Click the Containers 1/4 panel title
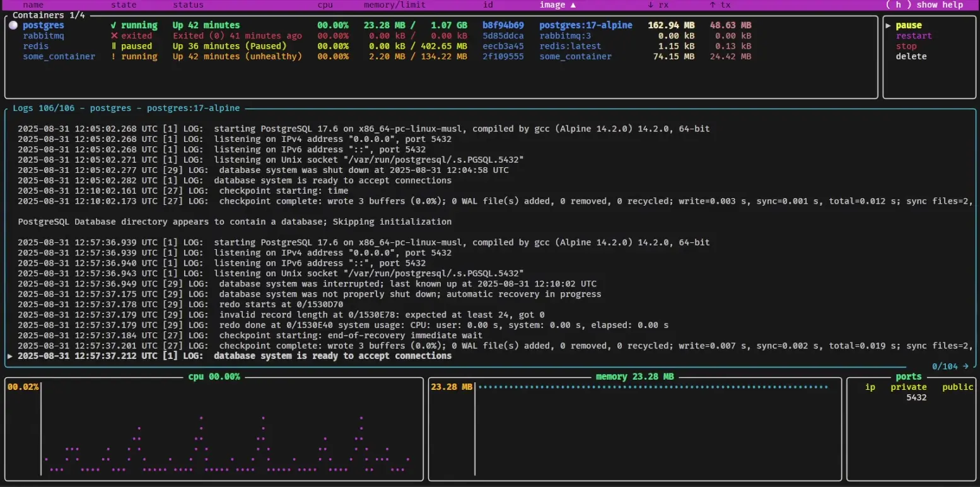The image size is (980, 487). [x=49, y=15]
